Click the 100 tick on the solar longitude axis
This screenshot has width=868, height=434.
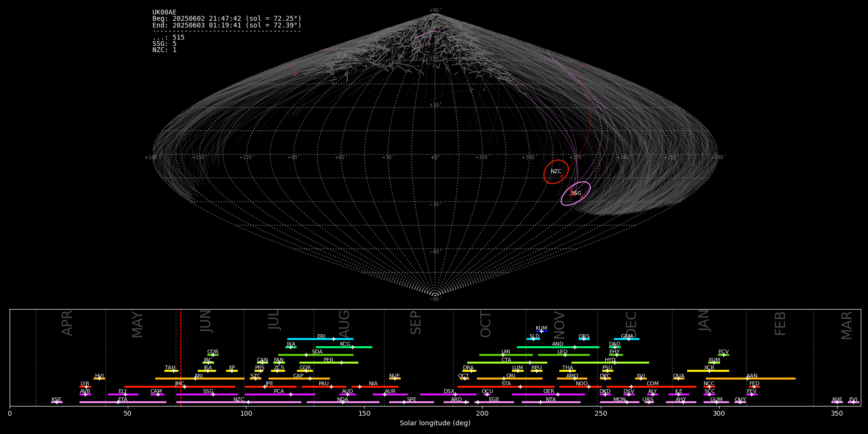point(246,413)
